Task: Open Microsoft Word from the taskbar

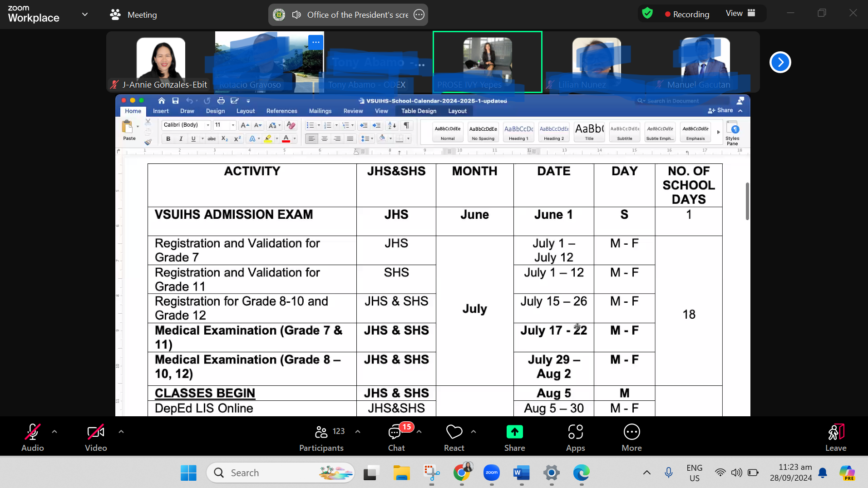Action: (521, 473)
